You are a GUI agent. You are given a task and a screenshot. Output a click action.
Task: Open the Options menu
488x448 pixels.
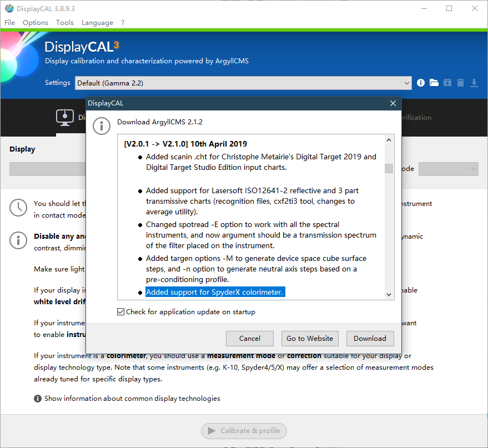(x=36, y=22)
